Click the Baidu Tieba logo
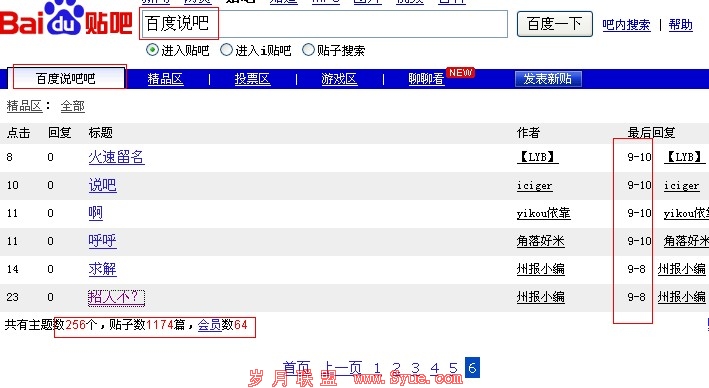The image size is (709, 388). click(66, 19)
